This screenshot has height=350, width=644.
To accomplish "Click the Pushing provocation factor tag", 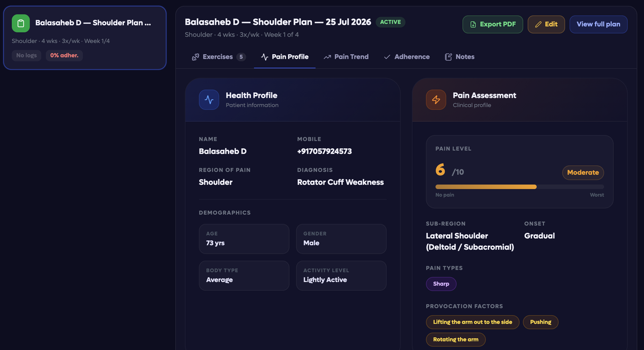I will [540, 322].
